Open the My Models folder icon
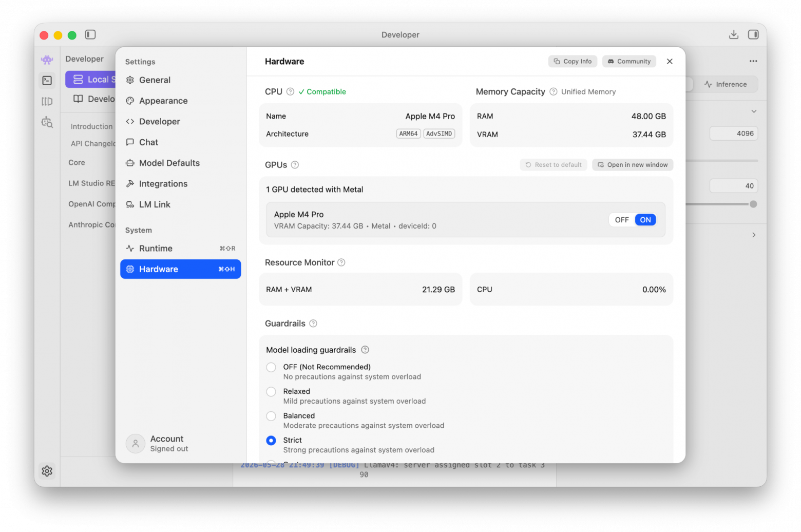The width and height of the screenshot is (801, 532). click(x=47, y=102)
